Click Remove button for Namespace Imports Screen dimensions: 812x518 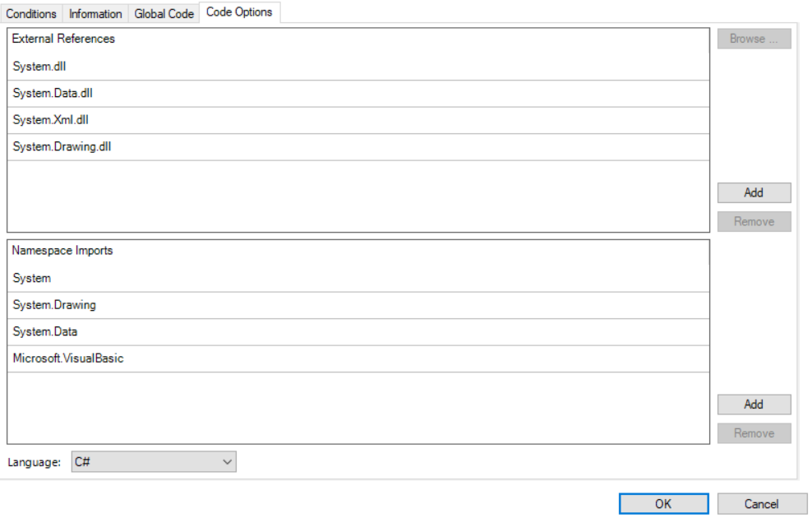point(754,433)
